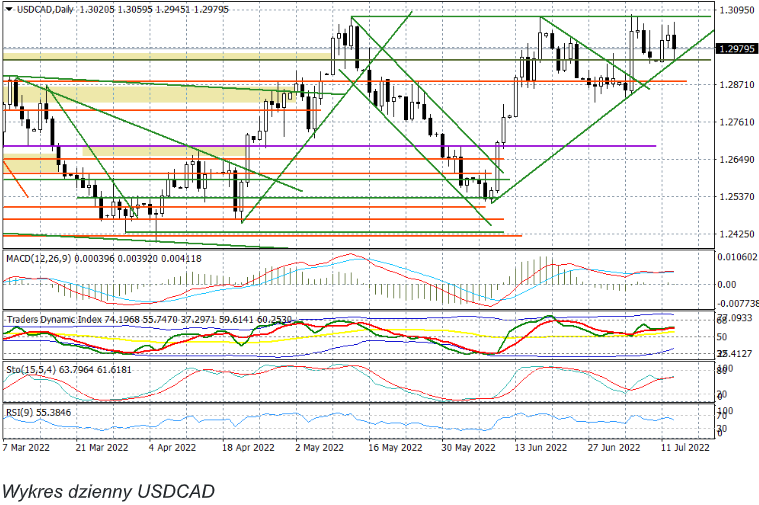Select the RSI(9) indicator label
Viewport: 759px width, 505px height.
(18, 411)
